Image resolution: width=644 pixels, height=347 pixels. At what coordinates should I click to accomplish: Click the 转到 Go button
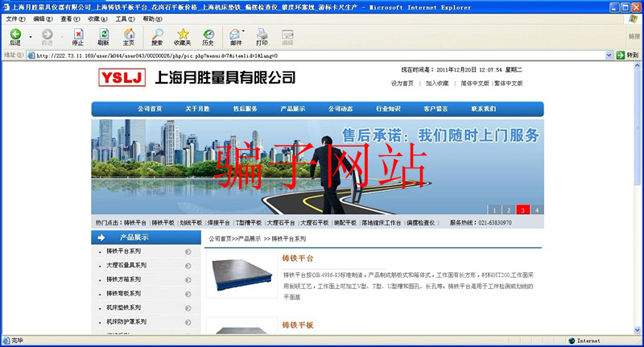point(627,56)
